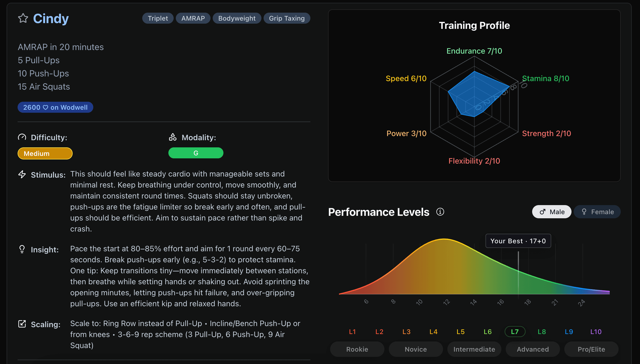Select the highlighted L7 level indicator
The image size is (640, 364).
tap(515, 332)
